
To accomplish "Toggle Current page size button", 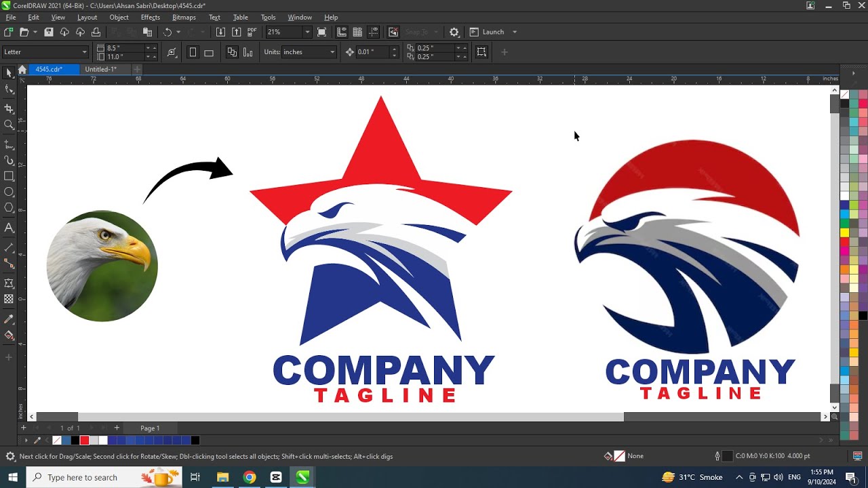I will pos(248,52).
